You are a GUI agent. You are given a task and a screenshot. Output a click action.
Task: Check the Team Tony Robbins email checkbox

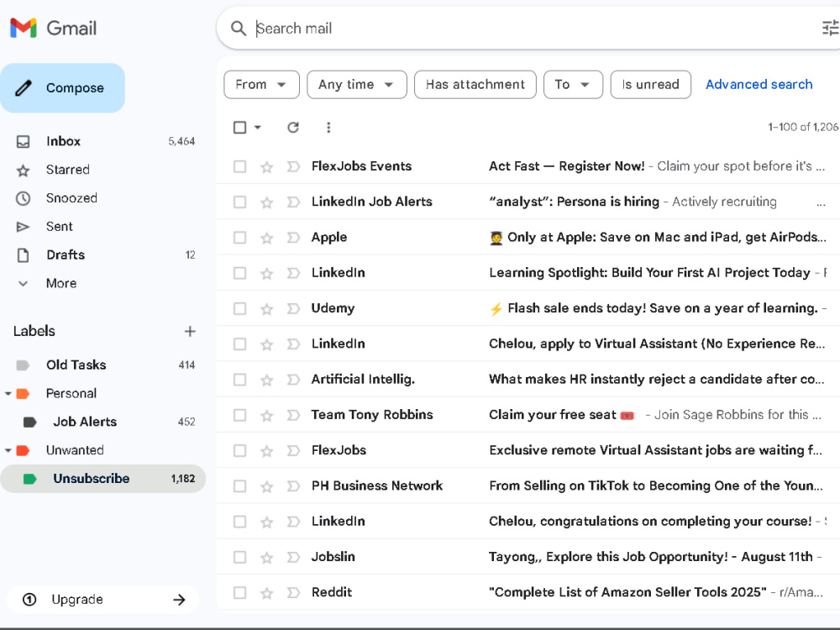(x=240, y=415)
